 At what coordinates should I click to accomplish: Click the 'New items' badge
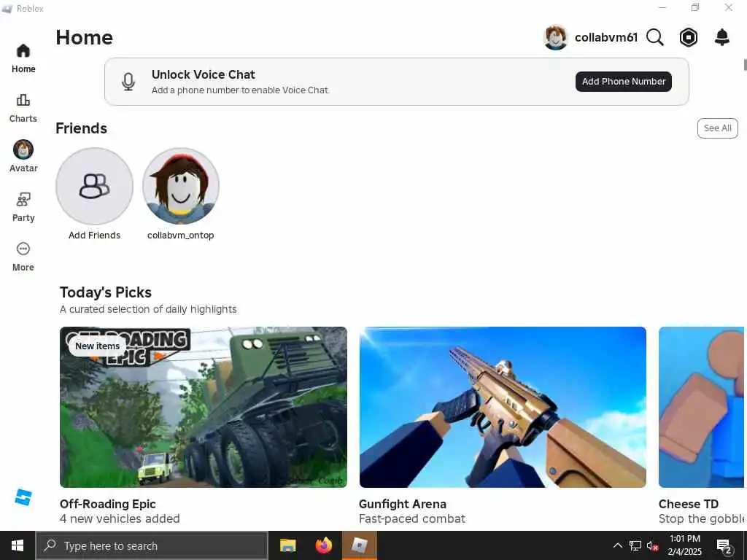(x=97, y=346)
